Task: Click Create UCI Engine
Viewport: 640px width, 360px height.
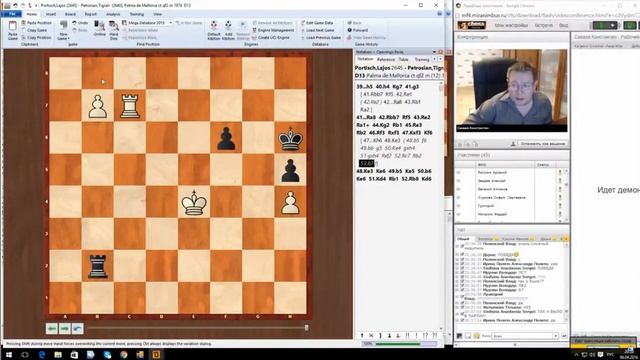Action: pos(271,38)
